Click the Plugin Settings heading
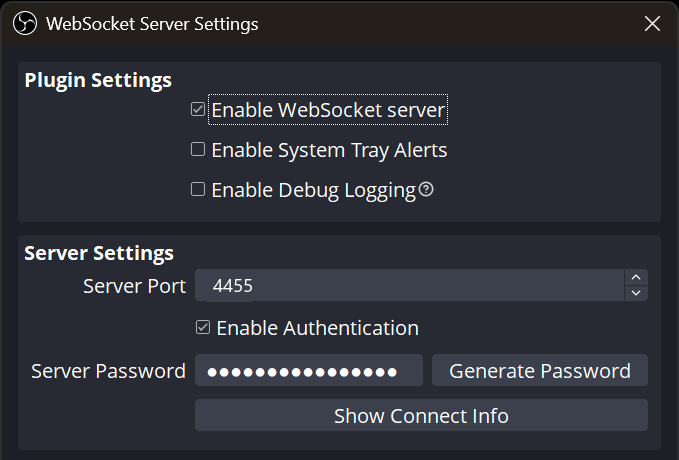 (98, 81)
